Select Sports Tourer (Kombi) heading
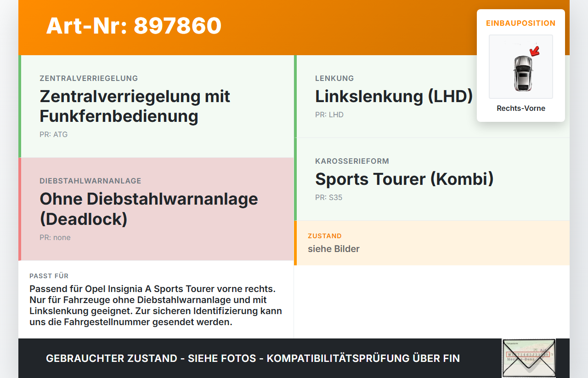588x378 pixels. click(x=404, y=179)
